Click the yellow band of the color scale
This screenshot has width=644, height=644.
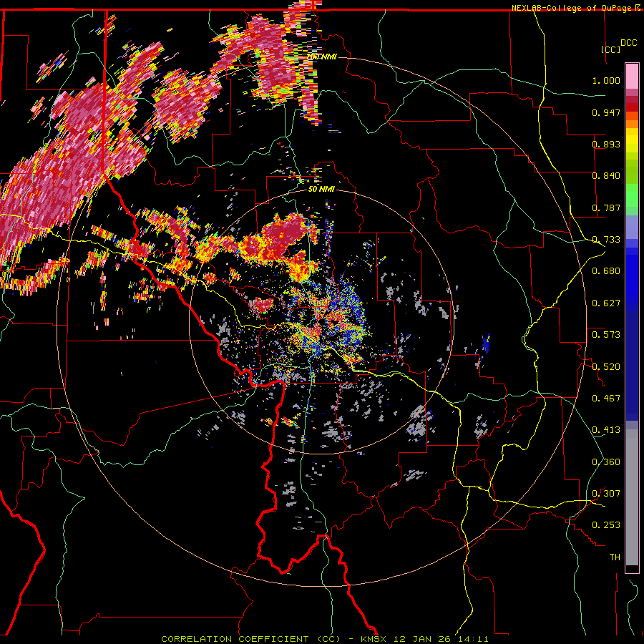(x=632, y=141)
